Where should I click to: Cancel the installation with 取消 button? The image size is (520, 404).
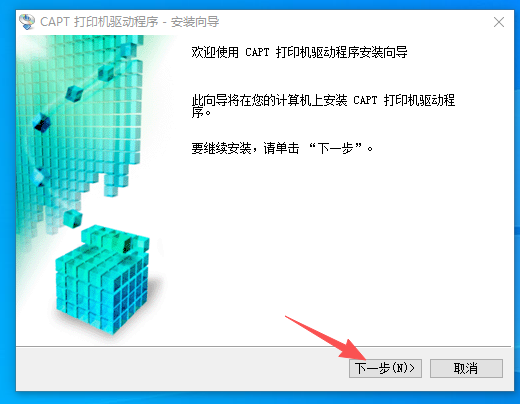(x=466, y=368)
